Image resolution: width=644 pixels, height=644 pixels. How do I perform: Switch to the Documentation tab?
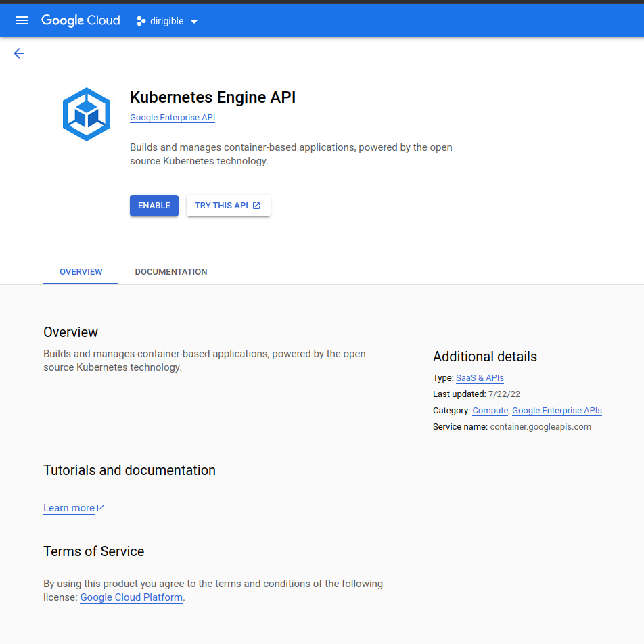171,271
